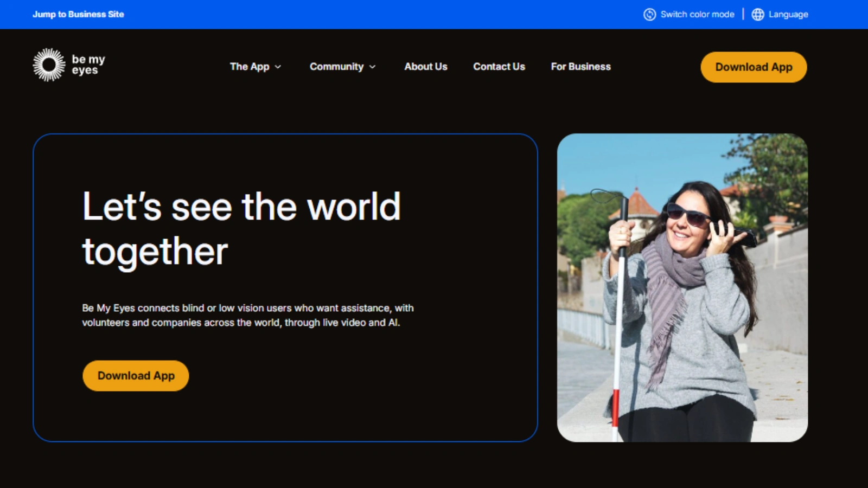Click the Be My Eyes description paragraph
868x488 pixels.
[x=247, y=315]
